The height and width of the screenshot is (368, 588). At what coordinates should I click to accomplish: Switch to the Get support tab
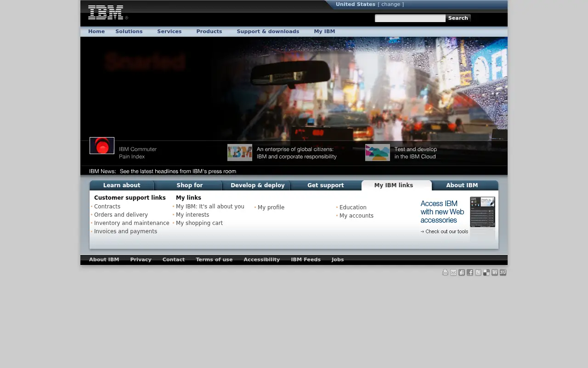click(326, 185)
